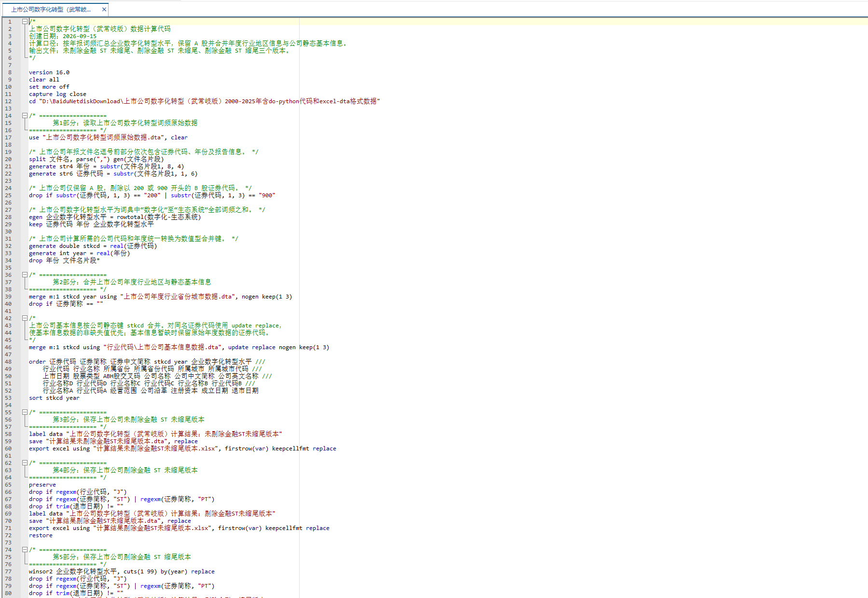Close the 上市公司数字化转型 file tab
The height and width of the screenshot is (598, 868).
(104, 9)
